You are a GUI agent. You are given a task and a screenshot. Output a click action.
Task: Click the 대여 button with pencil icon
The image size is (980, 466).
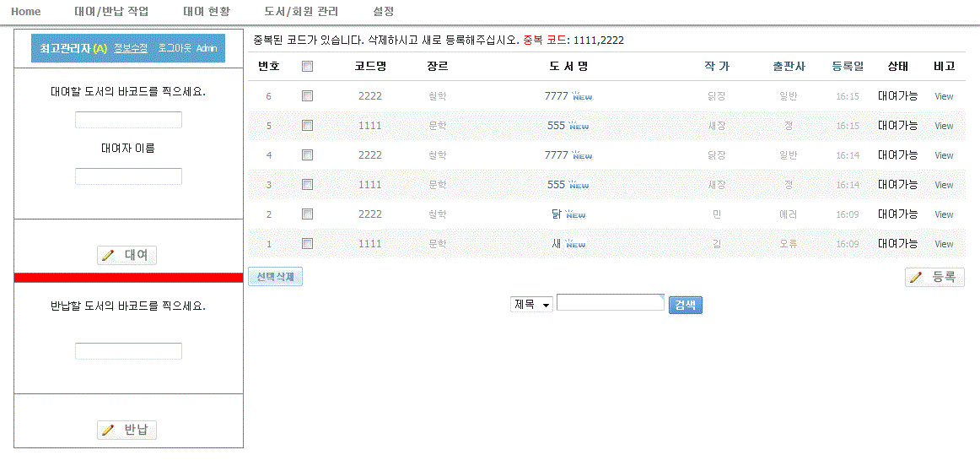pos(127,255)
